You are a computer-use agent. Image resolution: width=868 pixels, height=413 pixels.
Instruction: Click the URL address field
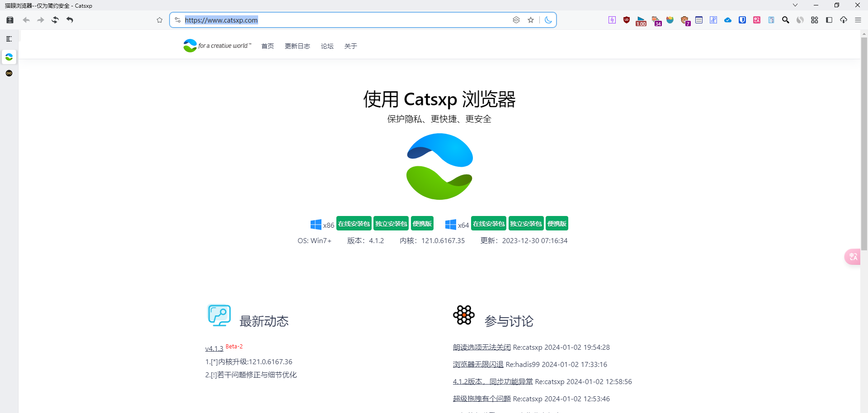[346, 20]
